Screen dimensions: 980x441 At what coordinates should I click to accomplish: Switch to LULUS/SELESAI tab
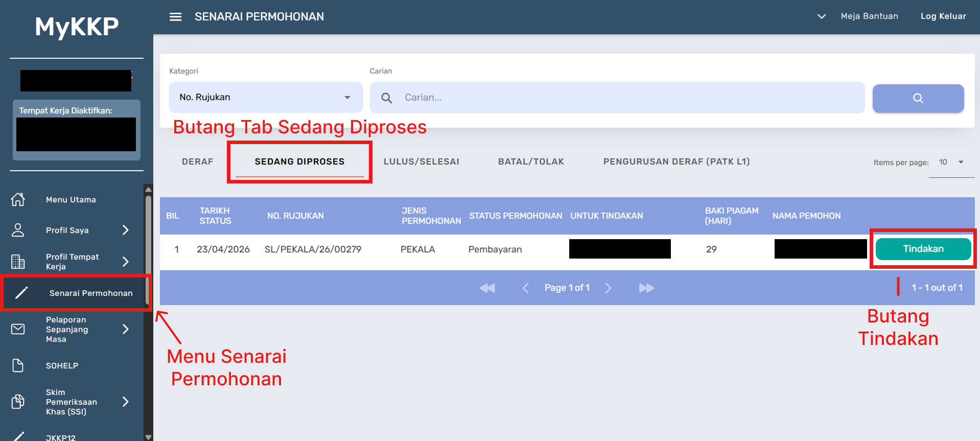(421, 161)
